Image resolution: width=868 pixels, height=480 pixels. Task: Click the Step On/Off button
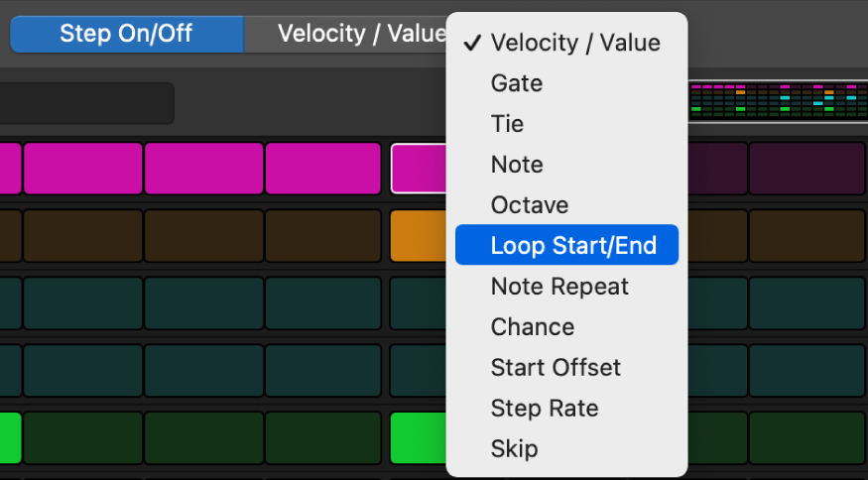[126, 34]
